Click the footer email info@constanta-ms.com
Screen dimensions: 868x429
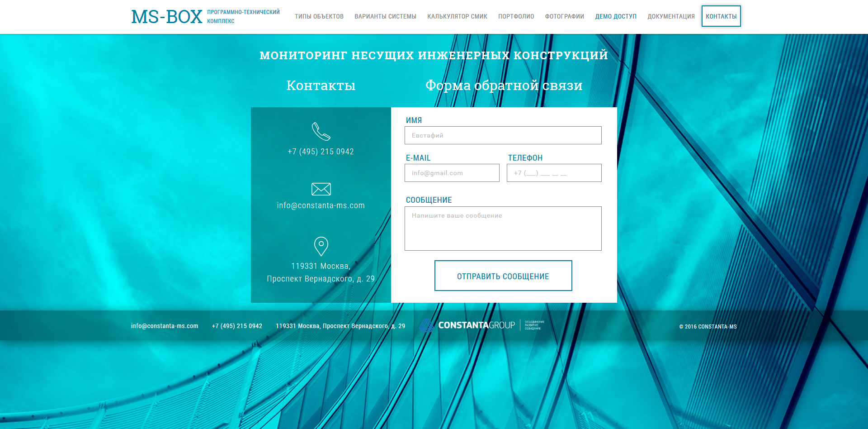165,326
